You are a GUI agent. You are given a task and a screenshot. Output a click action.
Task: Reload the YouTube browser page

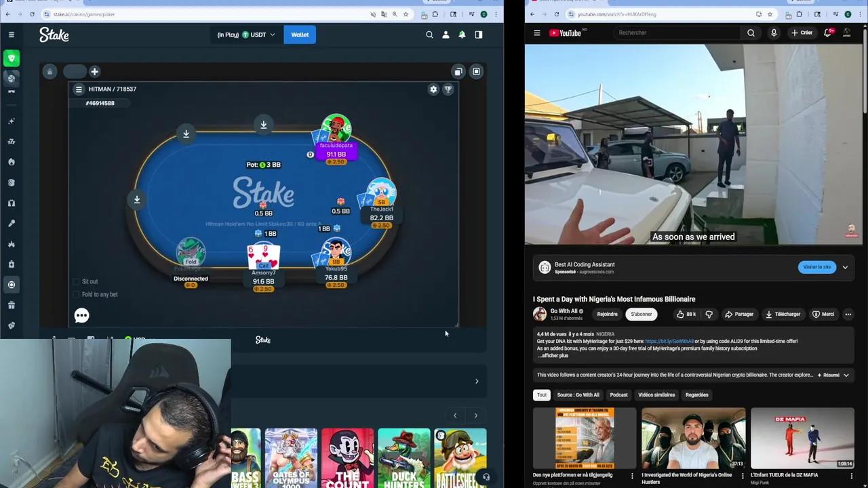click(x=557, y=14)
